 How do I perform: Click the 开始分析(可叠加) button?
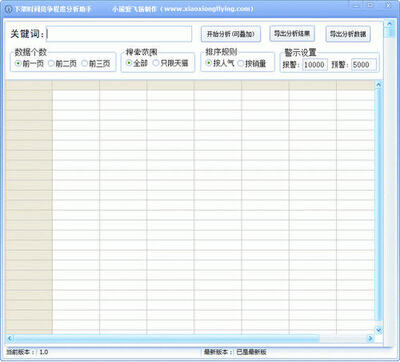231,34
